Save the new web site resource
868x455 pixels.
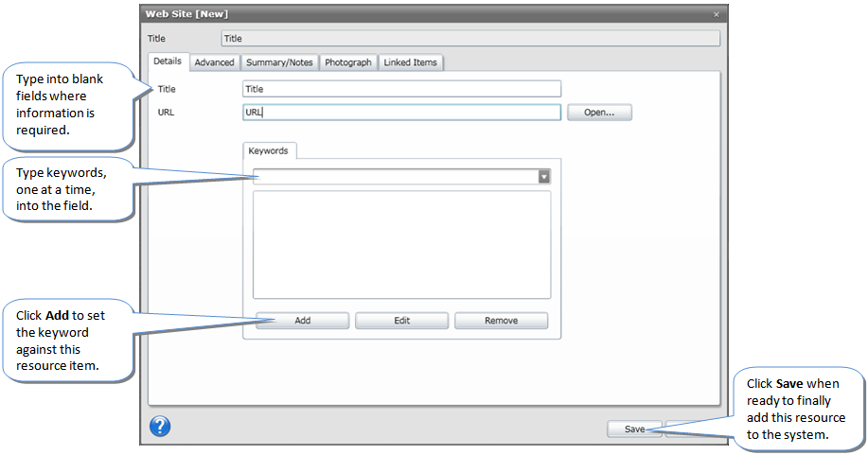634,429
